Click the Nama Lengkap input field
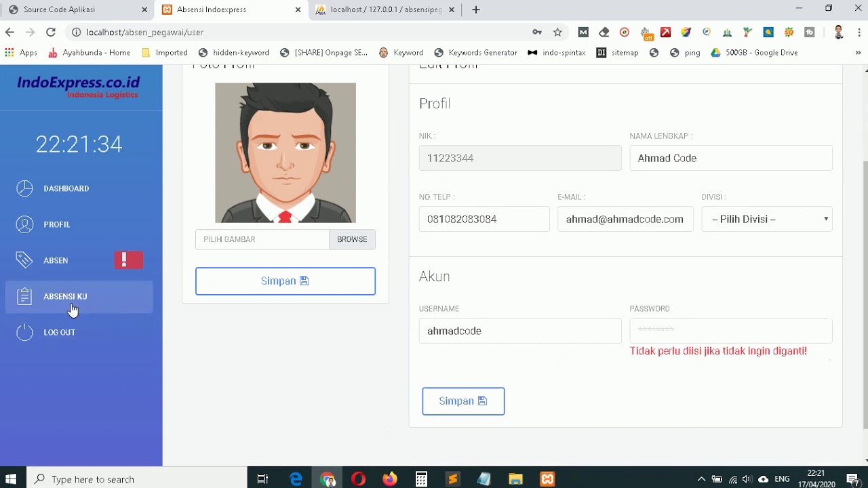Viewport: 868px width, 488px height. [730, 158]
